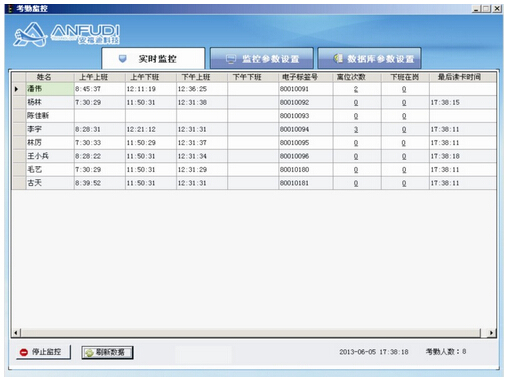Click the 考勤人数: 8 status label
Viewport: 507px width, 379px height.
446,351
